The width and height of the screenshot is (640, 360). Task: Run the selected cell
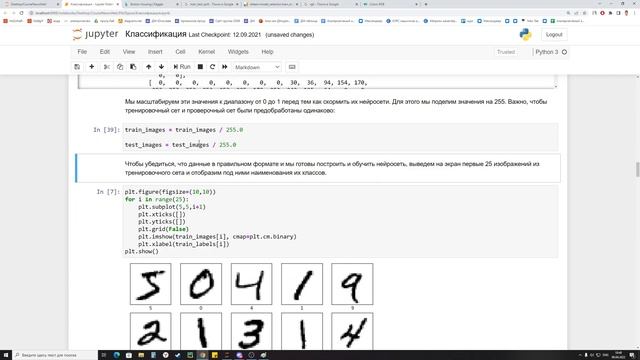(182, 67)
